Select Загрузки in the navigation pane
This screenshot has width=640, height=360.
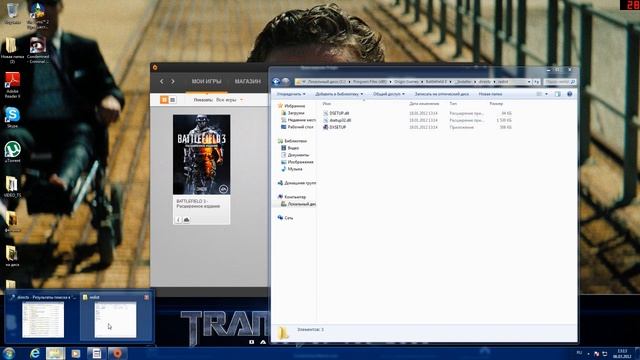click(x=293, y=113)
